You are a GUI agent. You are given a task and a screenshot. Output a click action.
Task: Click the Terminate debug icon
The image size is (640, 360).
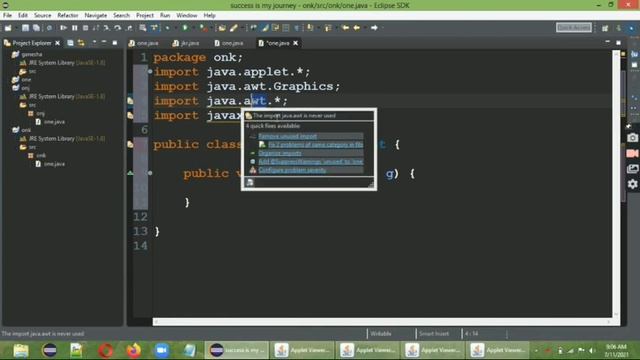click(85, 28)
